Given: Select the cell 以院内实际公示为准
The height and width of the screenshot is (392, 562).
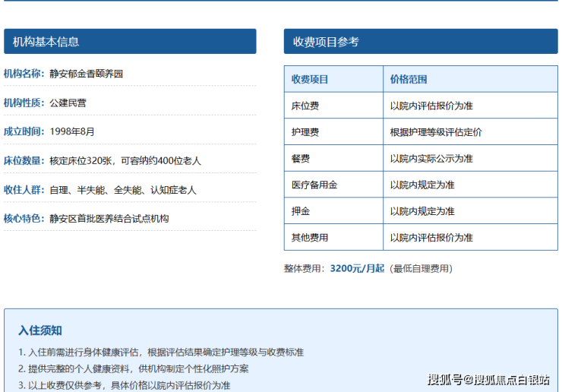Looking at the screenshot, I should point(471,158).
